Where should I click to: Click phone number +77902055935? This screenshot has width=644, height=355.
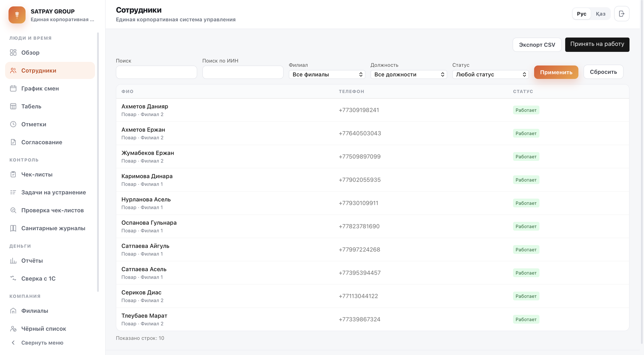(x=360, y=180)
